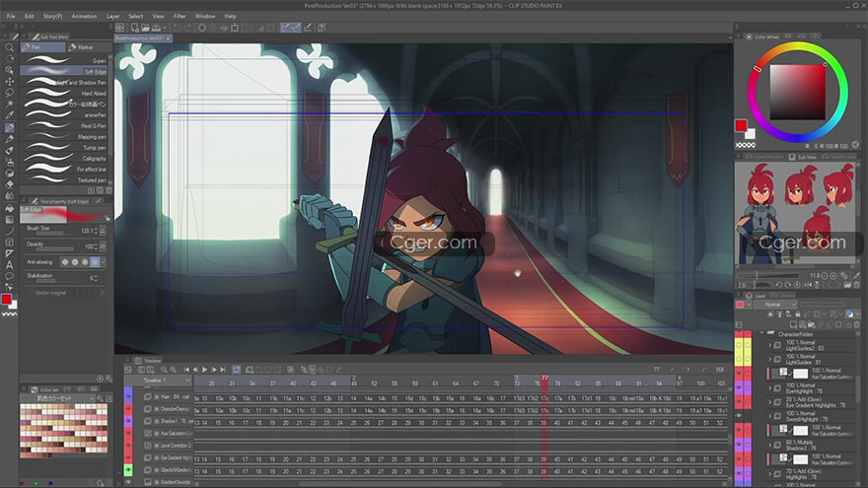Select the Zoom magnifier tool
The height and width of the screenshot is (488, 868).
point(10,47)
